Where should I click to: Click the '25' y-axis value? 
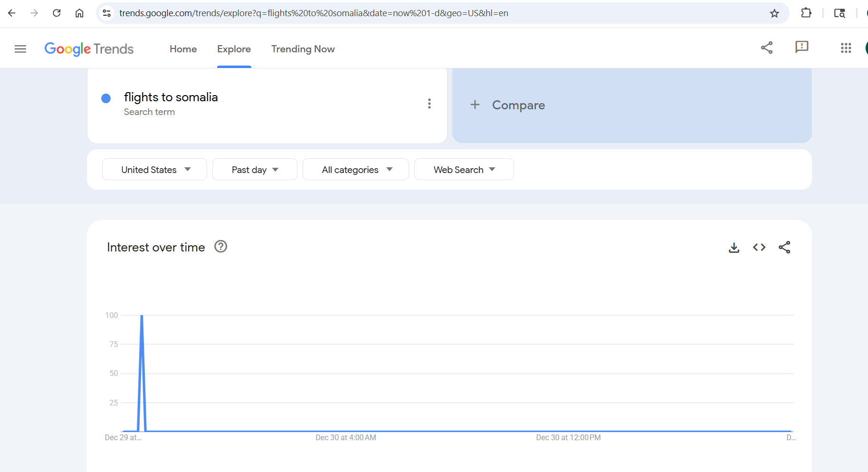(x=114, y=403)
